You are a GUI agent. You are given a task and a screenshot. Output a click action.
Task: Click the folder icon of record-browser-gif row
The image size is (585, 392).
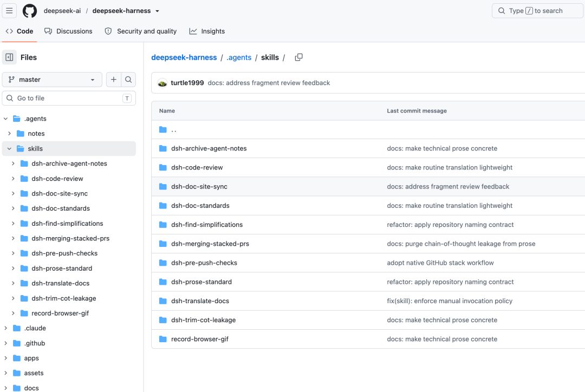tap(163, 338)
